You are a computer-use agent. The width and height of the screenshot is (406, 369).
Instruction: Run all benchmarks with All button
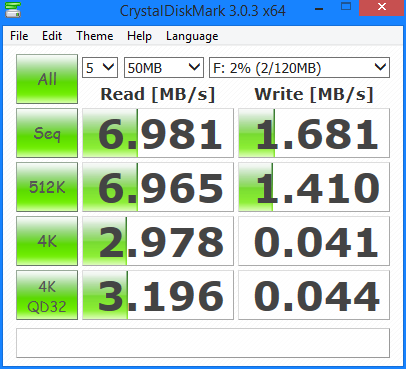coord(47,79)
